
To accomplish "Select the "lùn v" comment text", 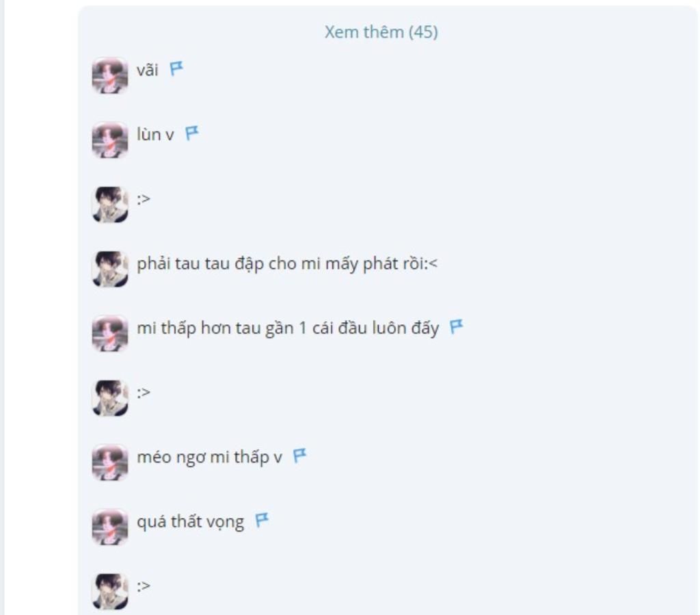I will tap(155, 135).
